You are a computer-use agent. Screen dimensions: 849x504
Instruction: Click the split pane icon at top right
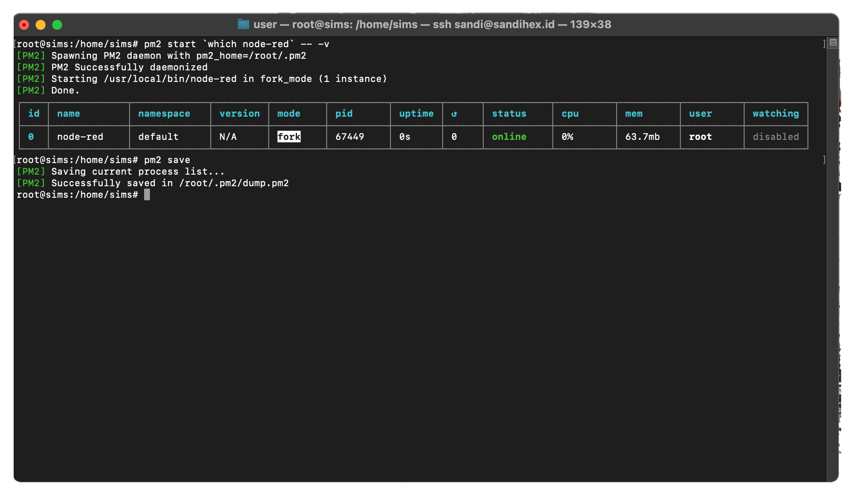tap(833, 42)
